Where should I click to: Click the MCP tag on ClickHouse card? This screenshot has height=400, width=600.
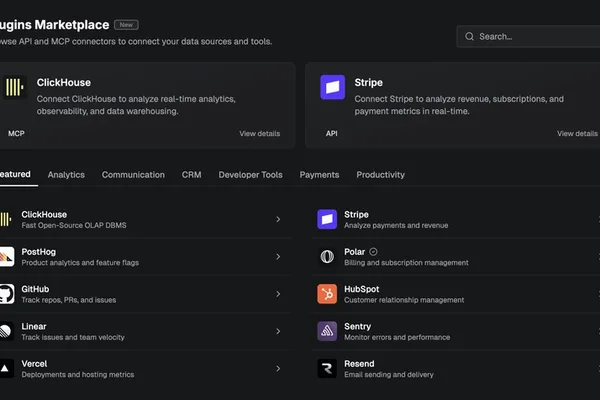click(x=16, y=134)
